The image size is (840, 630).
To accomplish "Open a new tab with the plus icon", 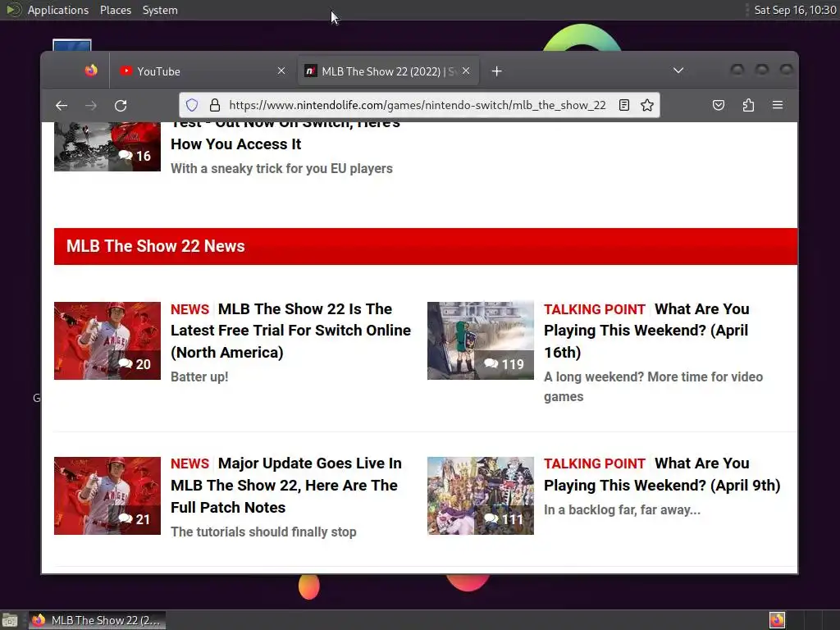I will coord(496,71).
